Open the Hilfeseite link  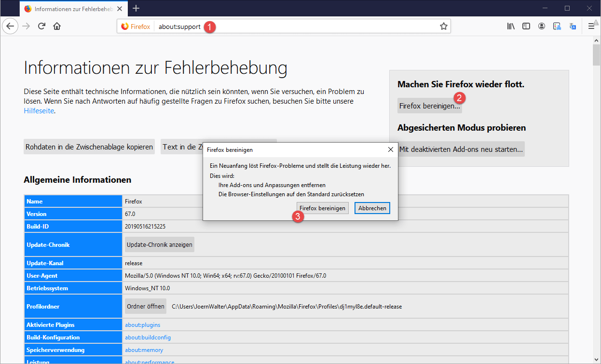coord(39,111)
